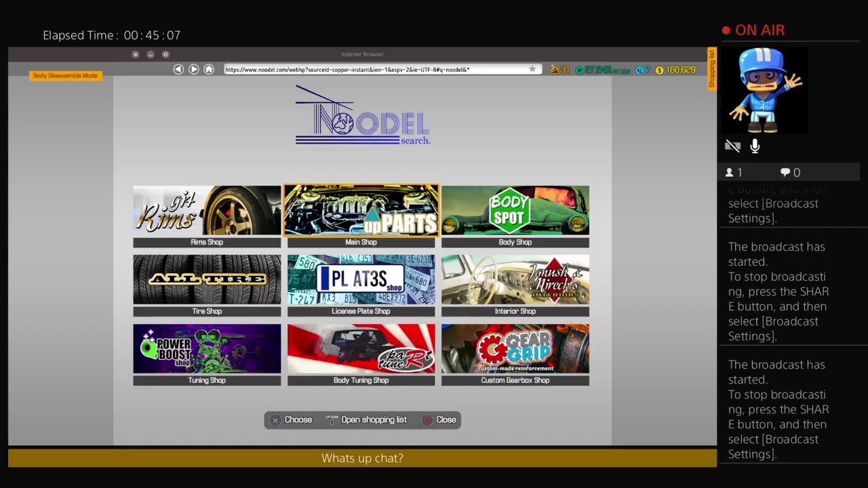868x488 pixels.
Task: Click the cross button icon beside Choose
Action: 275,420
